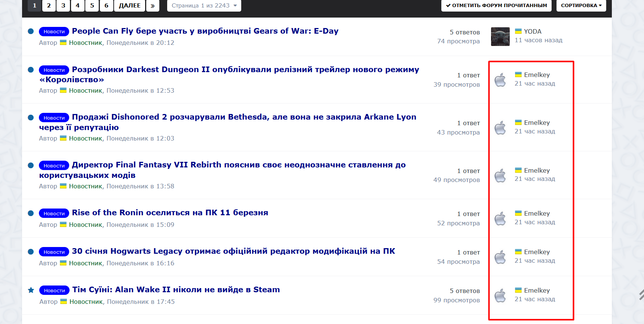
Task: Click ОТМЕТИТЬ ФОРУМ ПРОЧИТАННЫМ button
Action: click(496, 6)
